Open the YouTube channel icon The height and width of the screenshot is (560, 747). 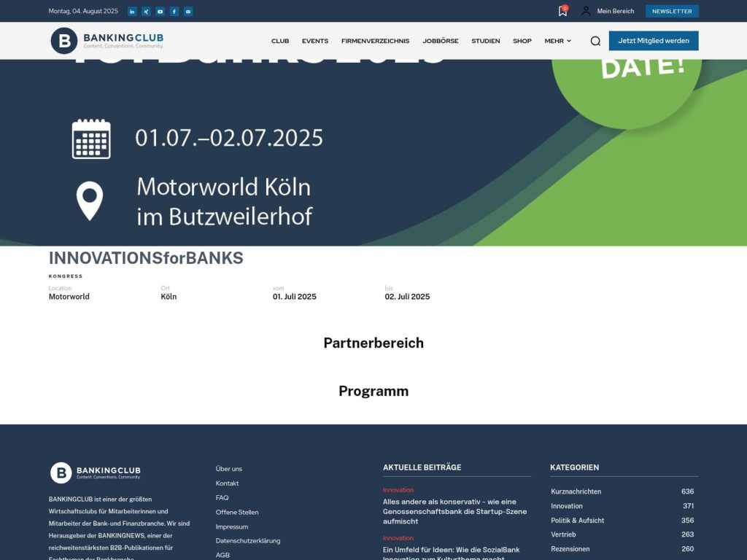(x=160, y=11)
